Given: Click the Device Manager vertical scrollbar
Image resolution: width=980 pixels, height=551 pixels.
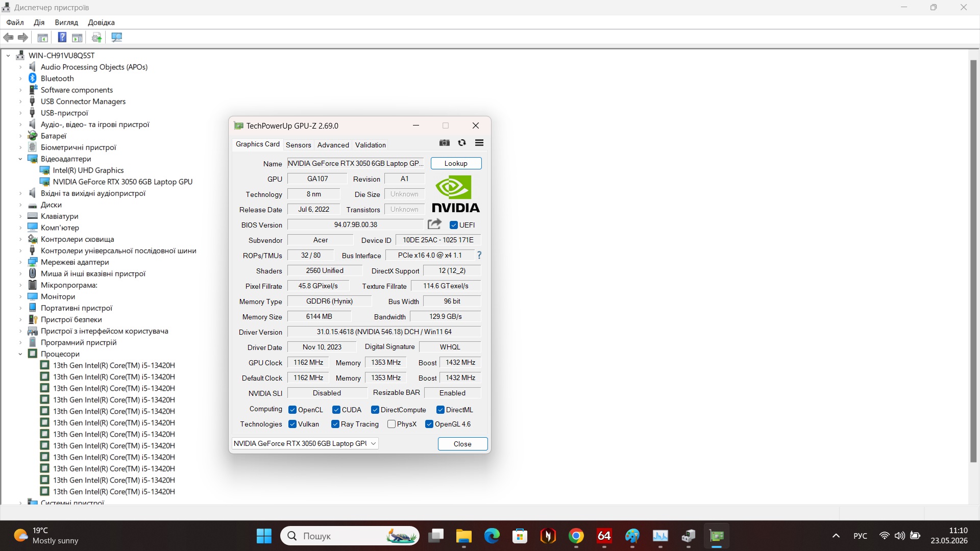Looking at the screenshot, I should [973, 260].
